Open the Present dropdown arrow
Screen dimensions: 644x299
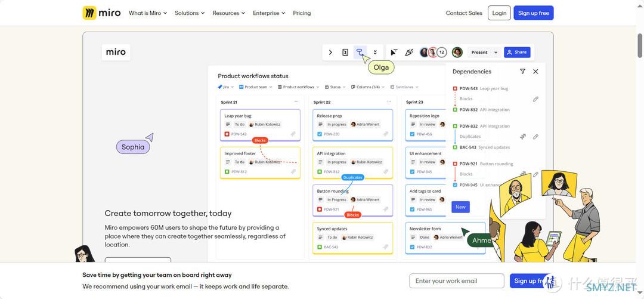click(496, 53)
